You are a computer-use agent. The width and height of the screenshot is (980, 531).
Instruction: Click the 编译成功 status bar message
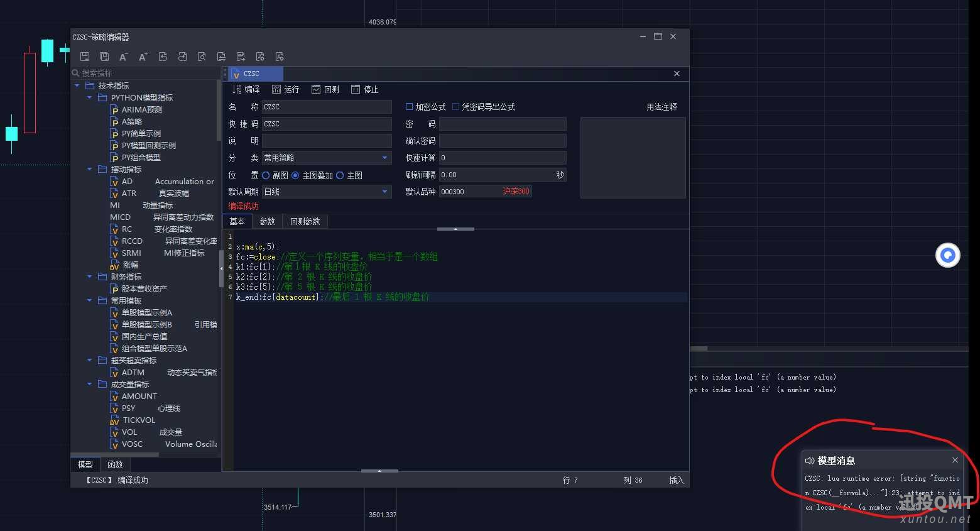pos(117,480)
